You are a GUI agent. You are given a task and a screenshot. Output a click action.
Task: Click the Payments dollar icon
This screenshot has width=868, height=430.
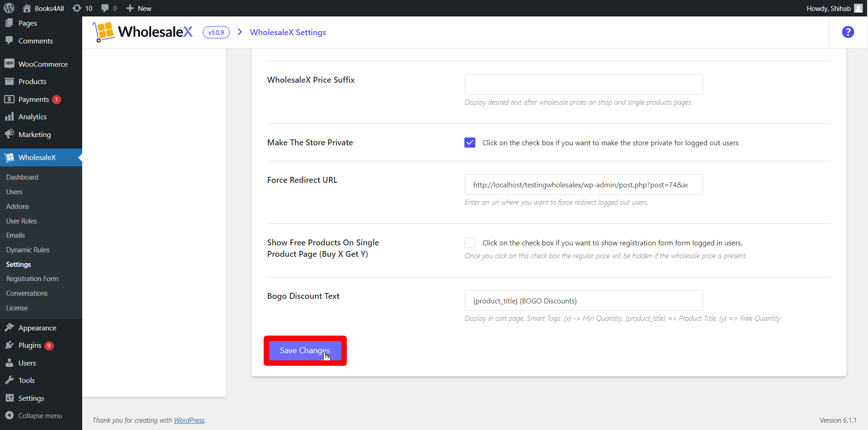(x=9, y=99)
